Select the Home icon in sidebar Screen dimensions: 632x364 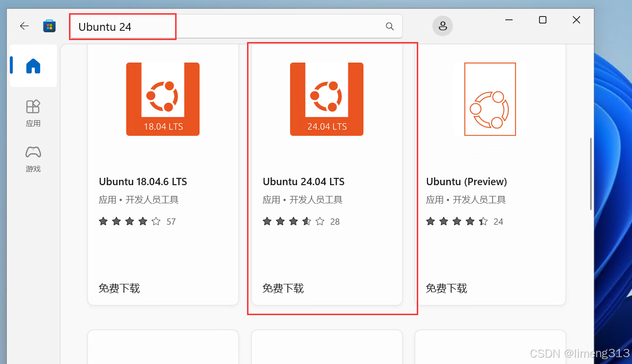click(33, 66)
